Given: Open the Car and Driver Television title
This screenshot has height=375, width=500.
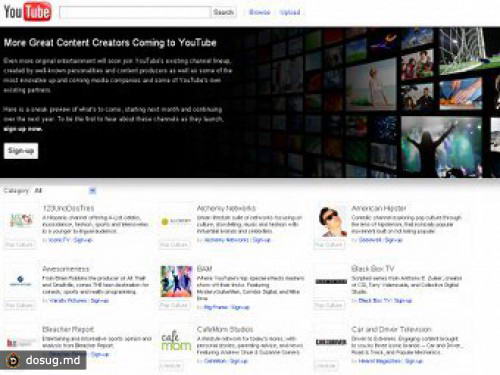Looking at the screenshot, I should point(391,329).
